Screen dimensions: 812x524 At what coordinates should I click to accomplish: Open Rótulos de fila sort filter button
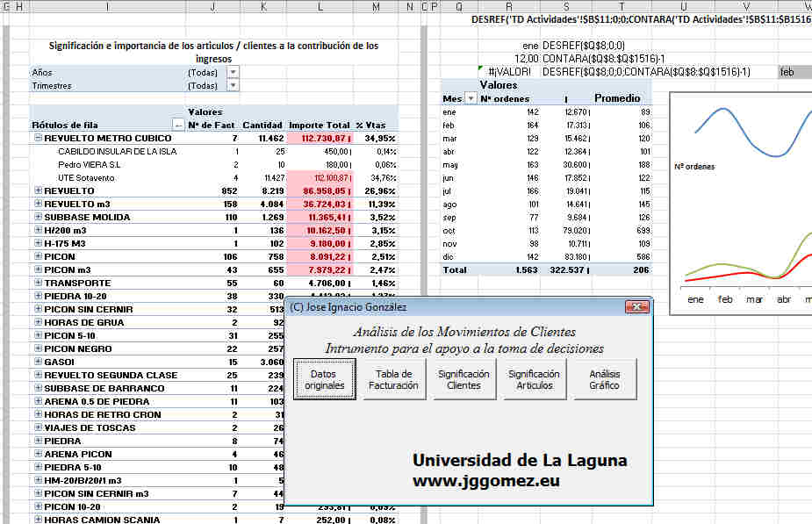[178, 126]
